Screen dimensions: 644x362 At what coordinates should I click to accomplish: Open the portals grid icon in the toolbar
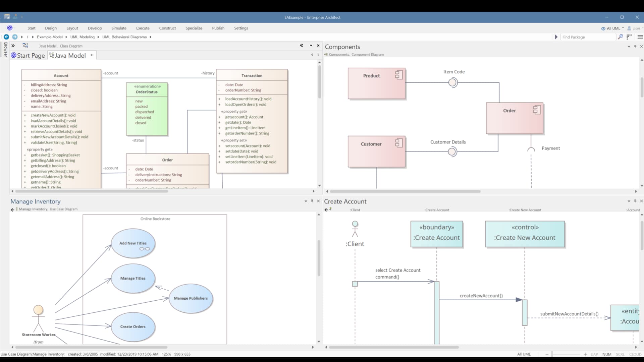tap(629, 37)
